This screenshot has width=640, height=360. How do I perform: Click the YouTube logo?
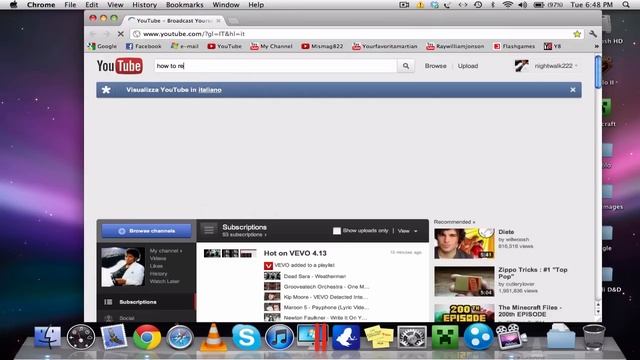120,66
